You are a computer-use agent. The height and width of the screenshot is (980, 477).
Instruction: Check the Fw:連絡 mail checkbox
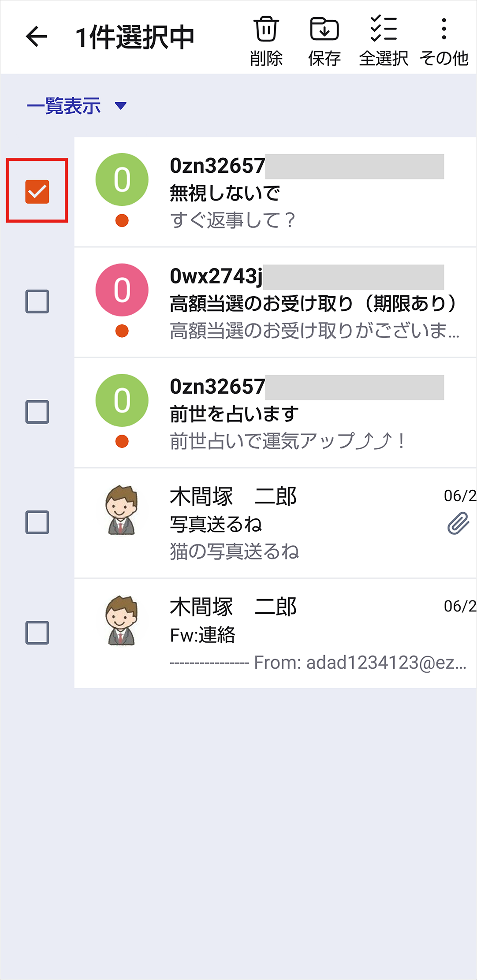click(37, 633)
